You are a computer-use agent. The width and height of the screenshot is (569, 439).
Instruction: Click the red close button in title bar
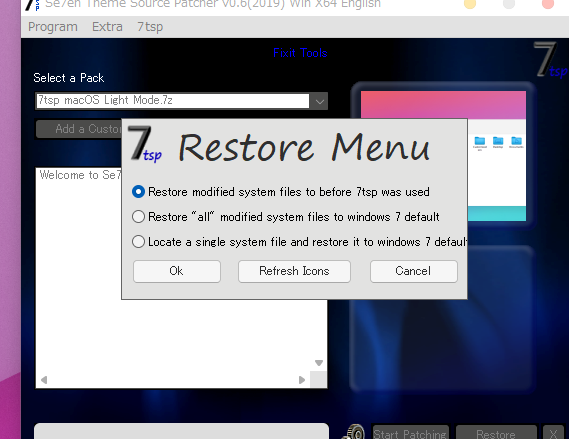point(548,4)
